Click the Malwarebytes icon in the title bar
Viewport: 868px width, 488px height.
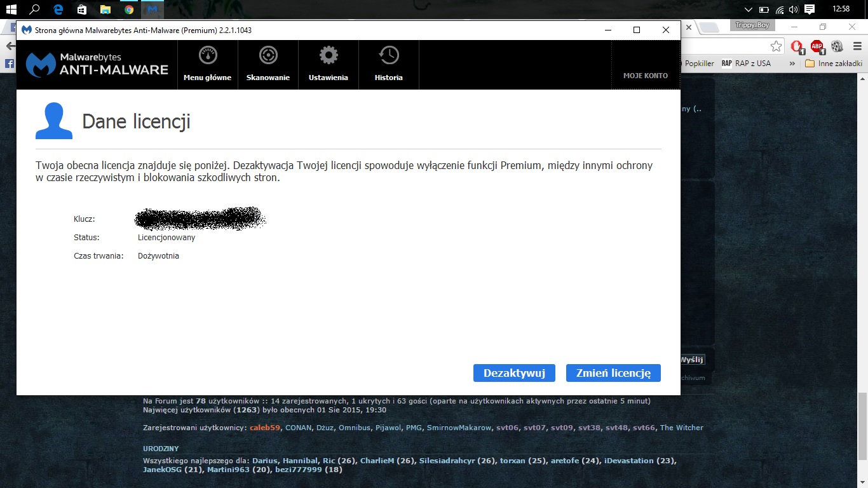(x=27, y=30)
